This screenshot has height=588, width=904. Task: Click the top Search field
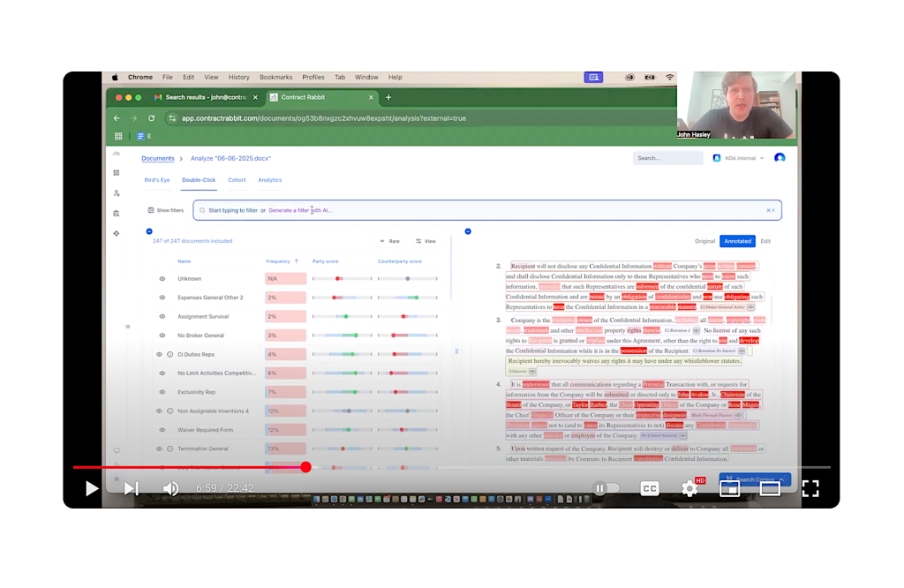point(667,158)
